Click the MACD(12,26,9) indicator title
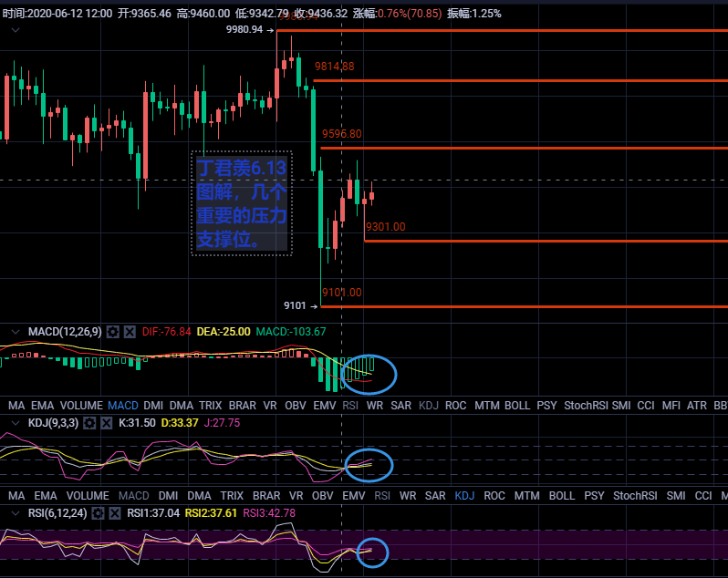 coord(65,332)
